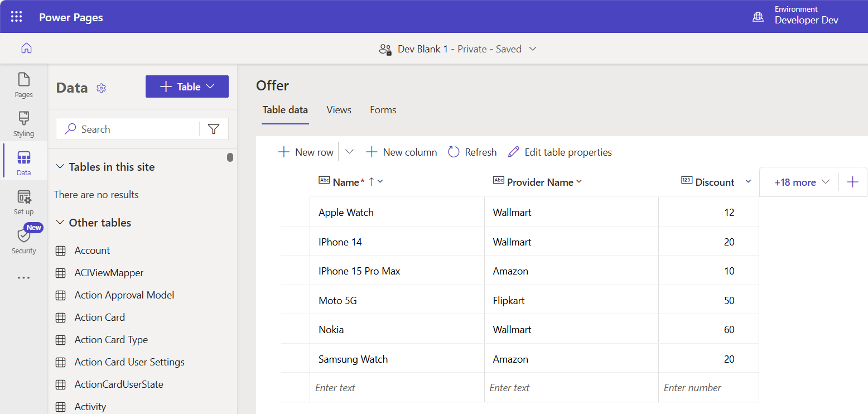This screenshot has width=868, height=414.
Task: Open the +18 more columns dropdown
Action: pyautogui.click(x=802, y=182)
